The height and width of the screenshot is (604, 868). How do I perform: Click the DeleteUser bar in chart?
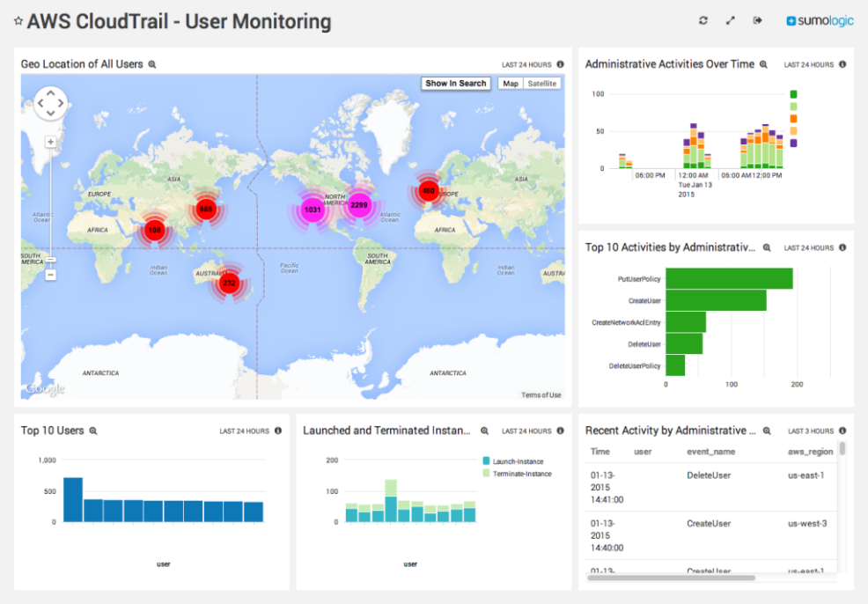684,343
